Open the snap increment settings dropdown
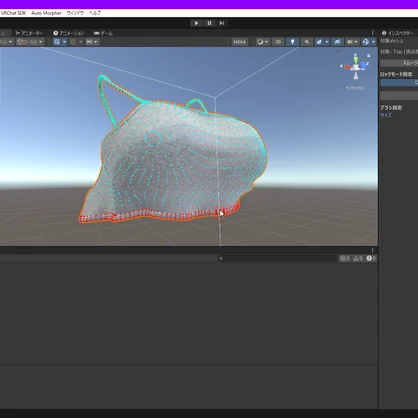418x418 pixels. point(91,42)
